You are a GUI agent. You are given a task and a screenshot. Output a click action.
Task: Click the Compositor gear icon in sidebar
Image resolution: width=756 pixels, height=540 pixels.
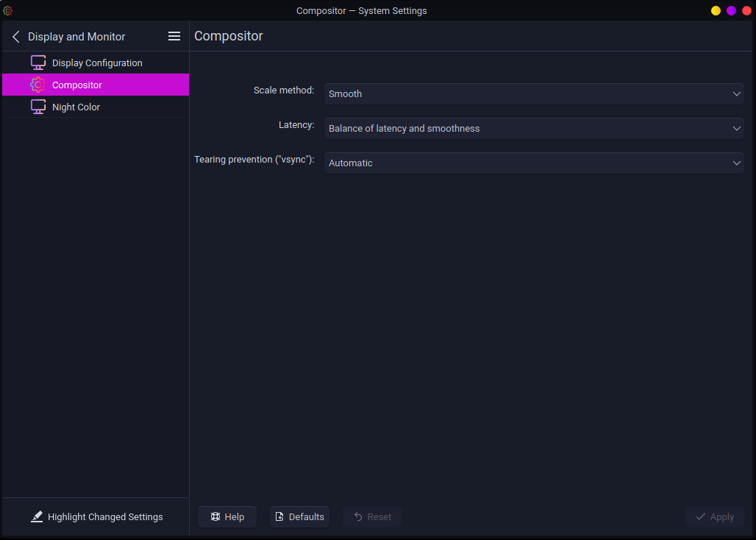pyautogui.click(x=38, y=85)
